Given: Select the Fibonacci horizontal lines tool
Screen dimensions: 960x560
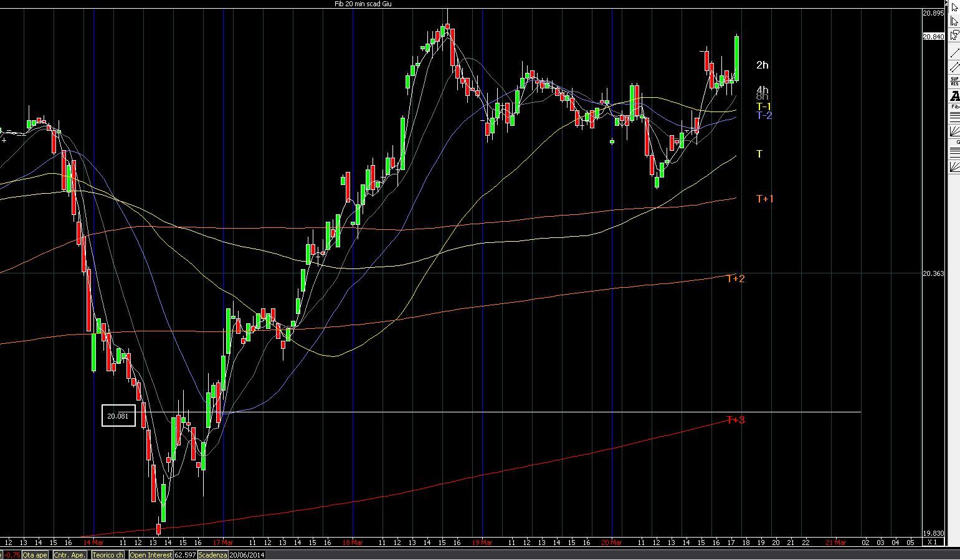Looking at the screenshot, I should coord(954,116).
